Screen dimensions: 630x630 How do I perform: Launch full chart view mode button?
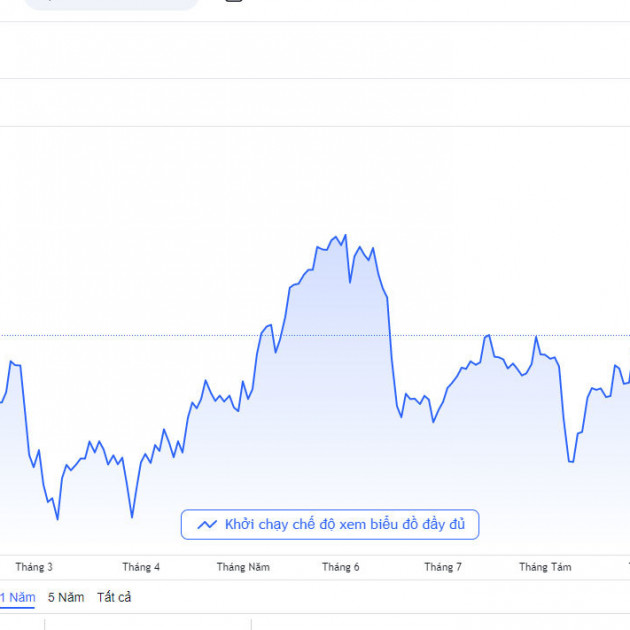(x=330, y=525)
